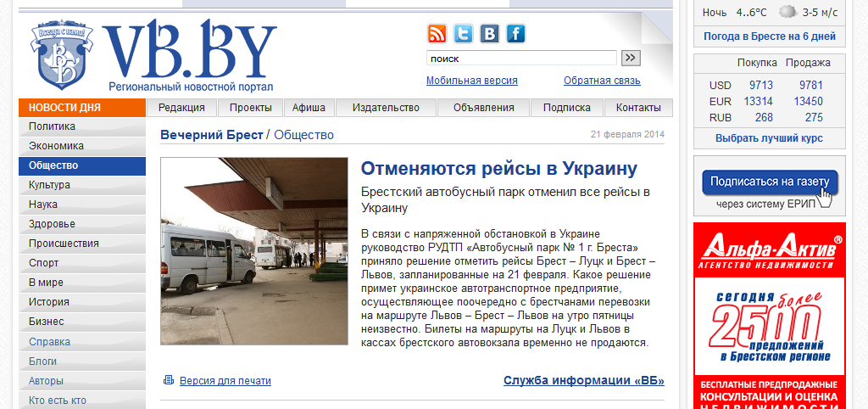Click the Обратная связь link
Screen dimensions: 868x409
pos(602,81)
